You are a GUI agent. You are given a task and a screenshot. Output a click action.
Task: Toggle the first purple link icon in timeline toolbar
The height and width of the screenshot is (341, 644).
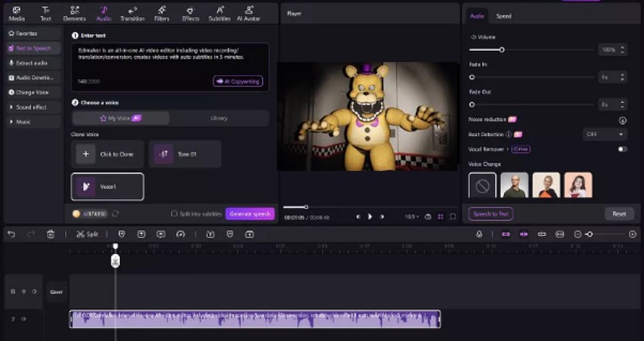tap(506, 234)
